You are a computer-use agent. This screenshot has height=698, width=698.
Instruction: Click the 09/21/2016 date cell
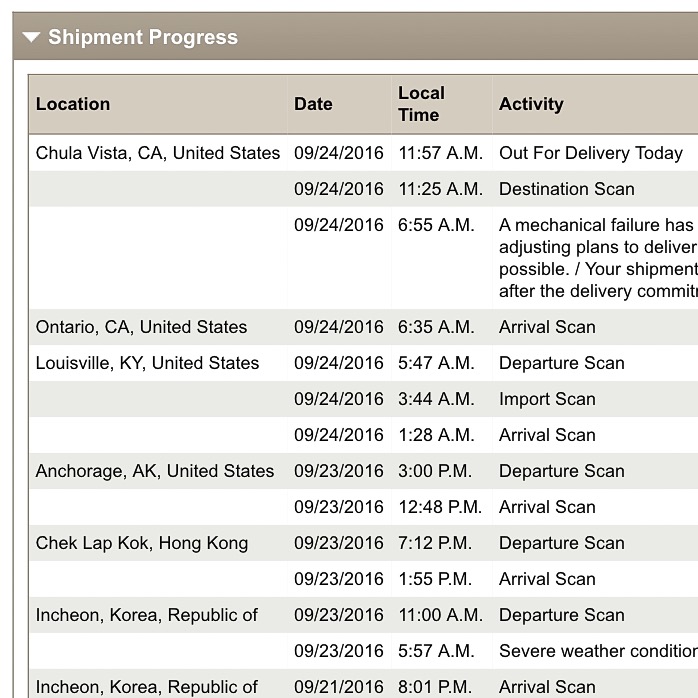pos(338,687)
